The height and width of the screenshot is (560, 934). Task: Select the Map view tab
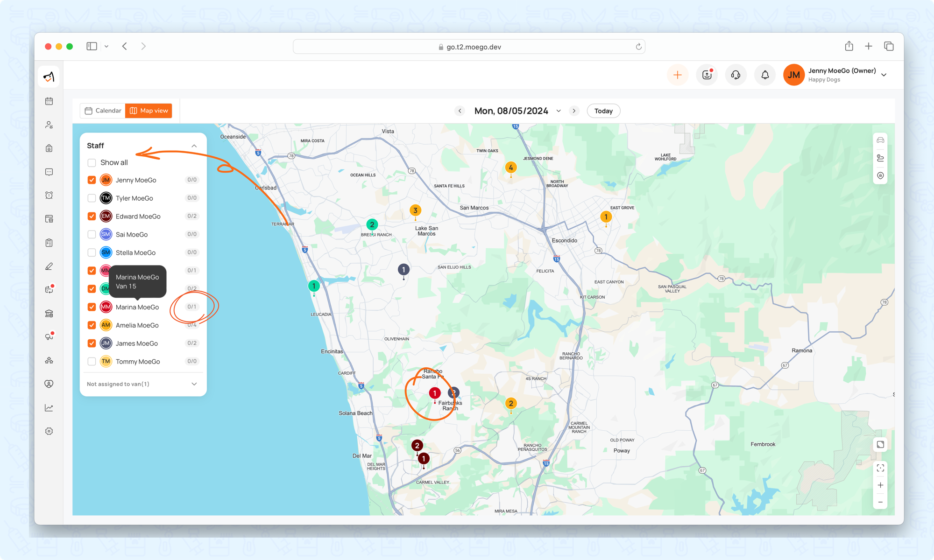[149, 111]
